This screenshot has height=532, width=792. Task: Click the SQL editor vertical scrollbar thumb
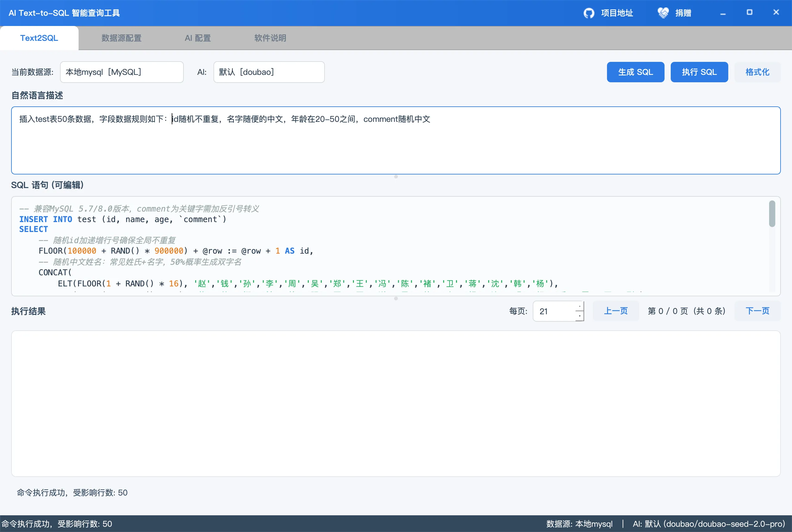coord(772,214)
